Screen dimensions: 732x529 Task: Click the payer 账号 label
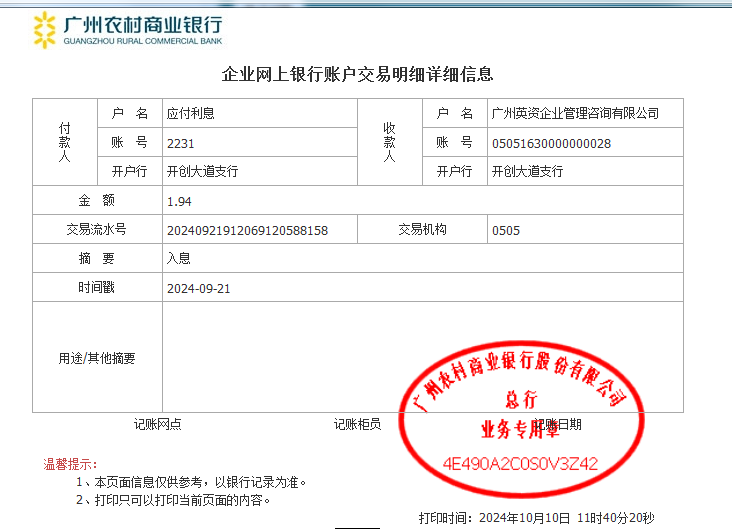(x=129, y=142)
